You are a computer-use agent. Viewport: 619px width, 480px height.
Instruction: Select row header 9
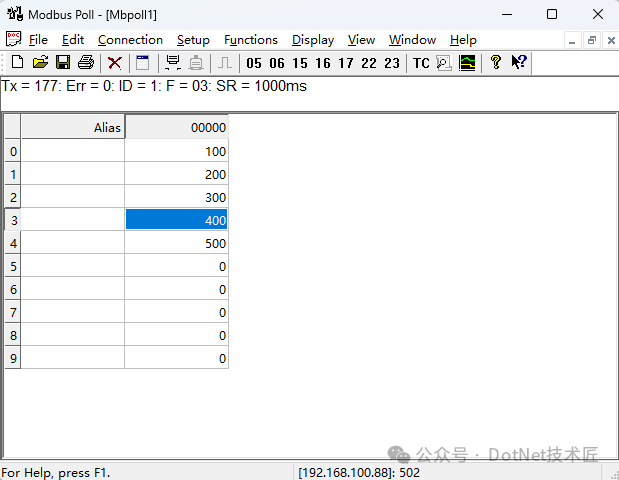13,357
